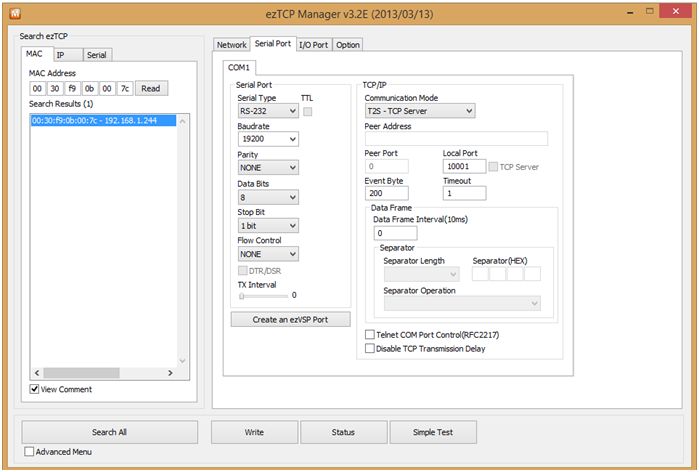
Task: Click Create an ezVSP Port button
Action: 291,319
